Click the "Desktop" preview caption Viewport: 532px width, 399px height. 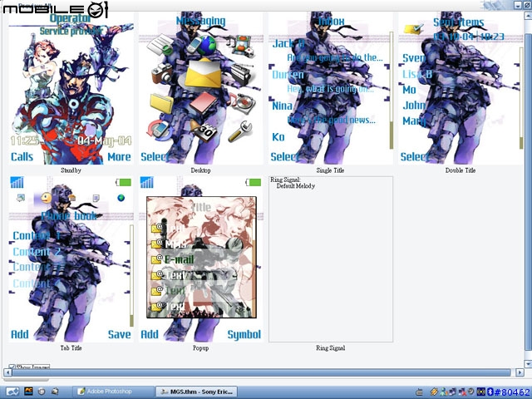200,170
